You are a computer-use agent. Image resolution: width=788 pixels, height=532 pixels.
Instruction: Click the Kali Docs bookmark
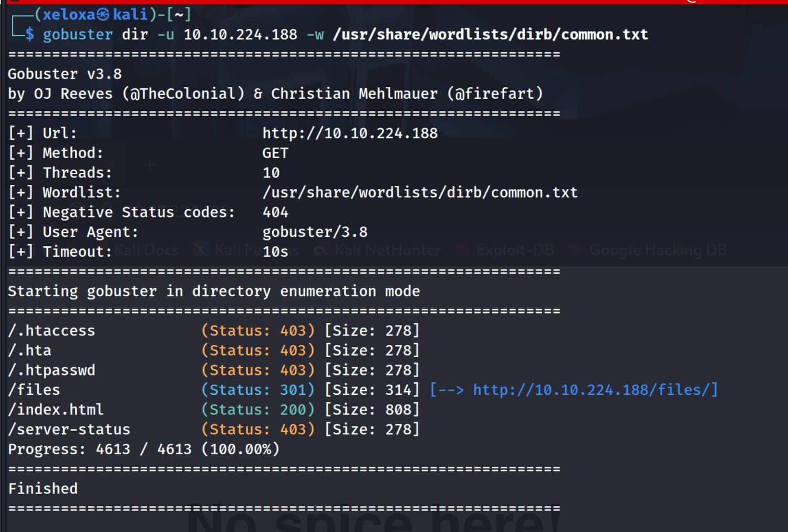point(147,250)
